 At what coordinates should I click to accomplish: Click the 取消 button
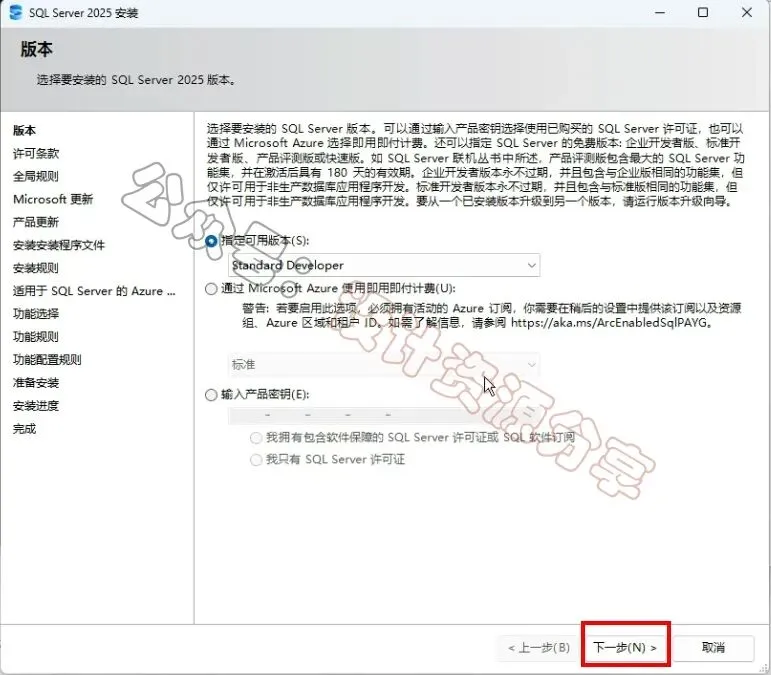coord(713,647)
